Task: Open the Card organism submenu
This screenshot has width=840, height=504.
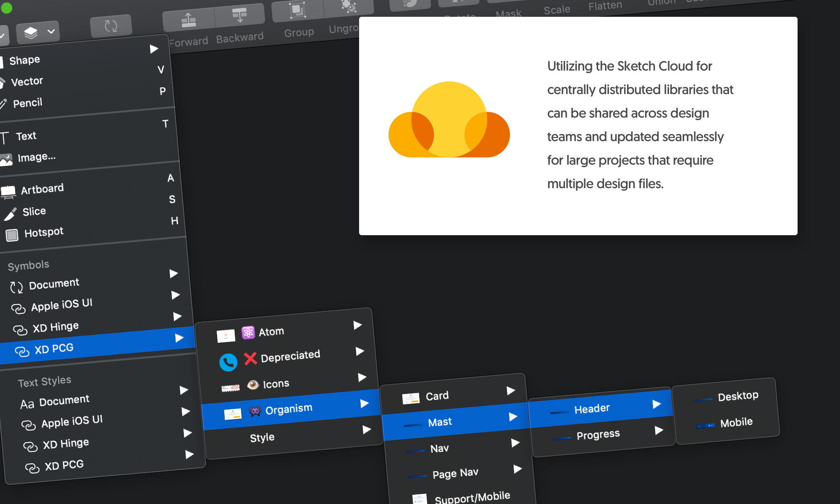Action: tap(437, 396)
